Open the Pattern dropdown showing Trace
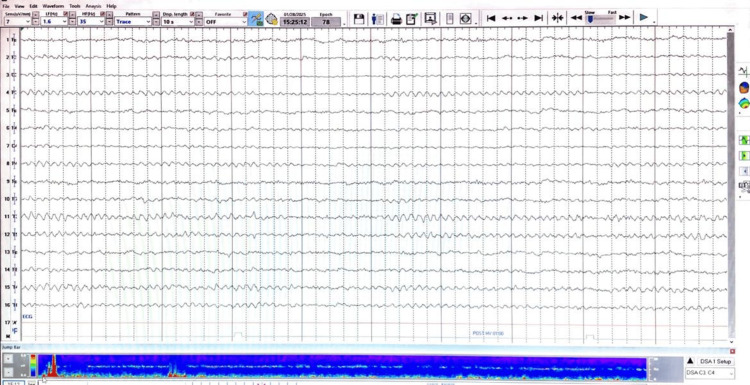The height and width of the screenshot is (385, 750). (133, 22)
